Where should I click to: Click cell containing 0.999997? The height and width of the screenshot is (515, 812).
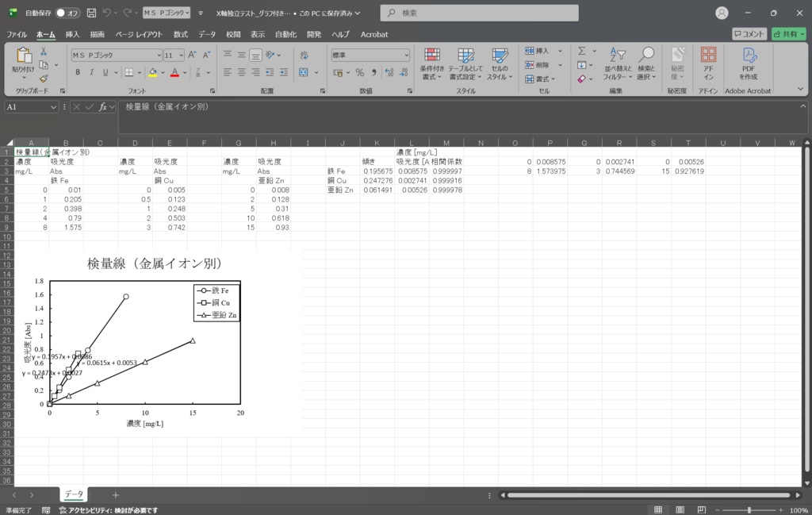tap(446, 171)
